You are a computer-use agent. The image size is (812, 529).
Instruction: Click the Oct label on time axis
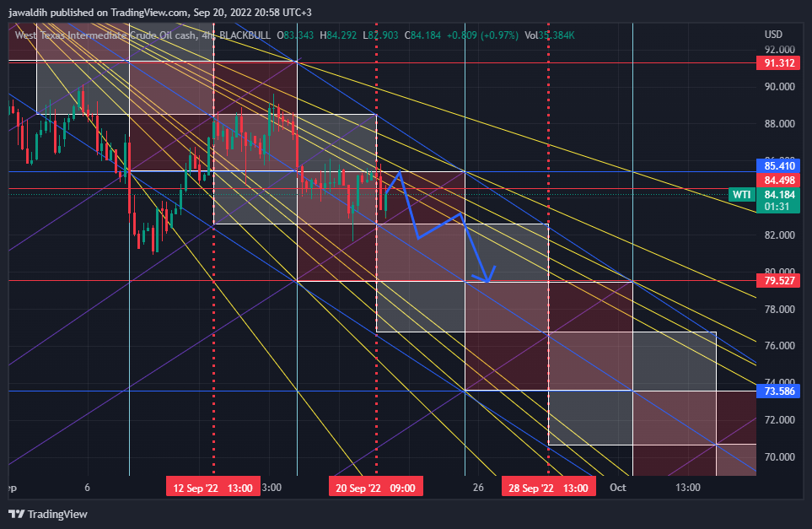pyautogui.click(x=618, y=488)
